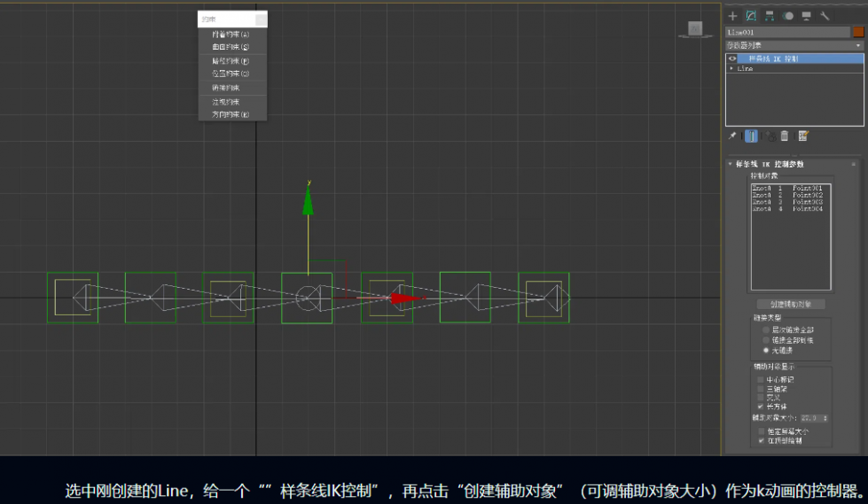This screenshot has height=504, width=868.
Task: Choose 附着约束(A) from the constraint menu
Action: point(231,35)
